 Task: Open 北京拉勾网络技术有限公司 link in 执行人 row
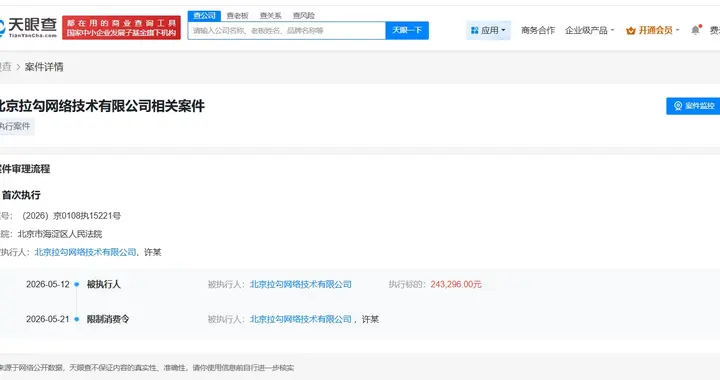[x=85, y=252]
